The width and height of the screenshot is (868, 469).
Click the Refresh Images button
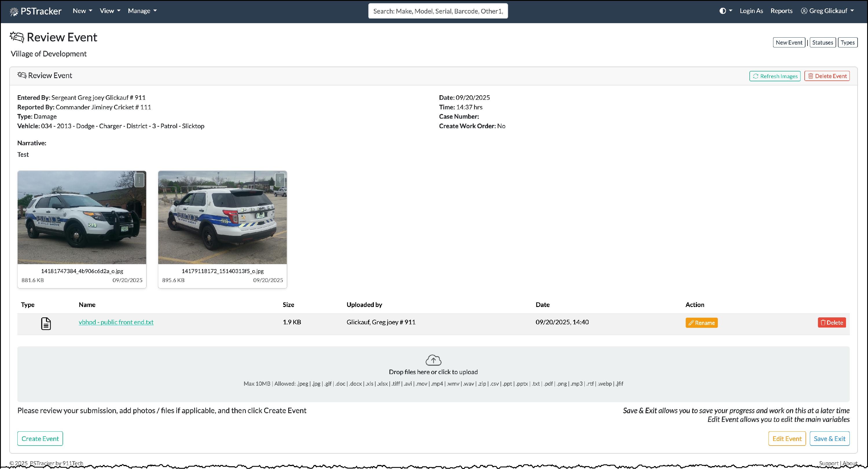[775, 76]
